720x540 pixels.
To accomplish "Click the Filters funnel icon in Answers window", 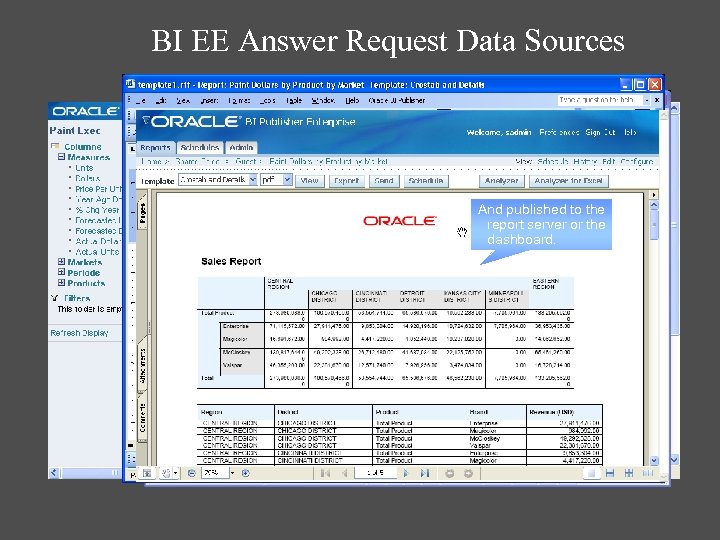I will coord(55,298).
